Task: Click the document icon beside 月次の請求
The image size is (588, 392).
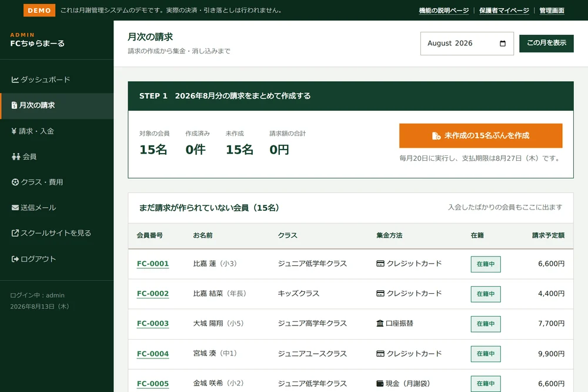Action: point(14,105)
